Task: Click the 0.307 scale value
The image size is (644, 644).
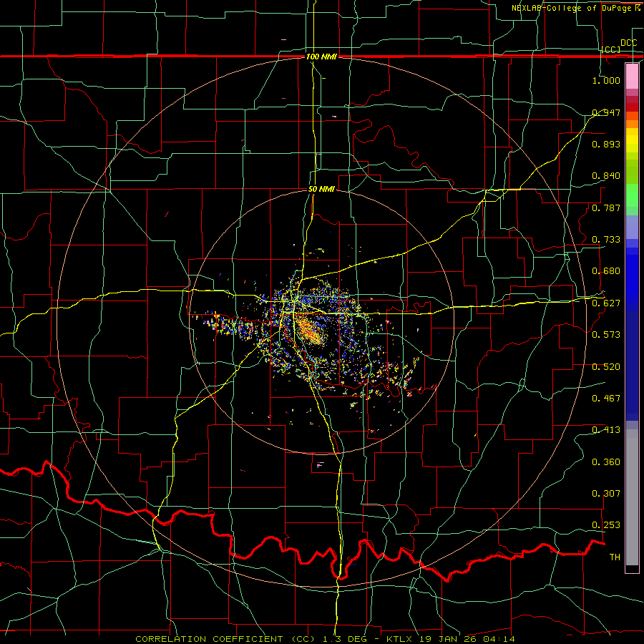Action: (x=606, y=493)
